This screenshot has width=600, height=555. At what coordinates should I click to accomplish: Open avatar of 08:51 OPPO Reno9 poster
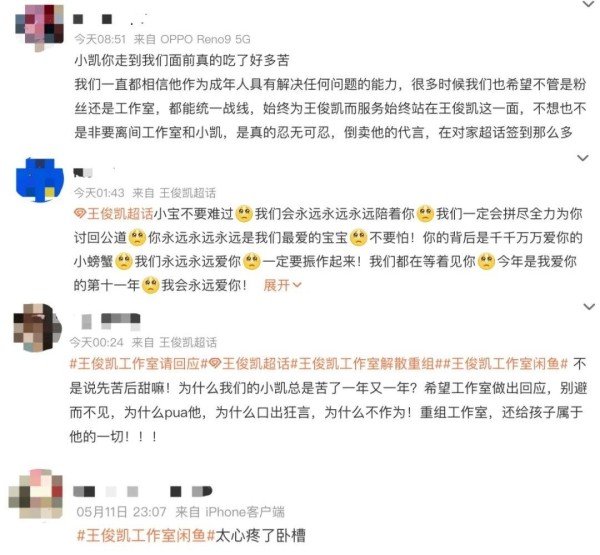[39, 27]
